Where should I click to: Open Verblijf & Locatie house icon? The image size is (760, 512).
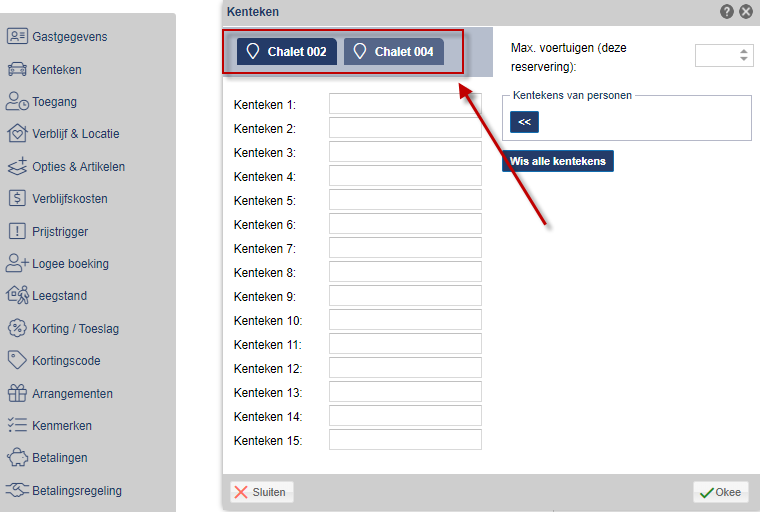click(x=17, y=133)
